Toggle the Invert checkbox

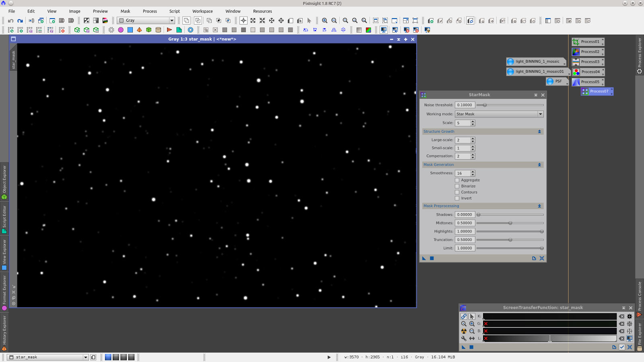click(457, 198)
